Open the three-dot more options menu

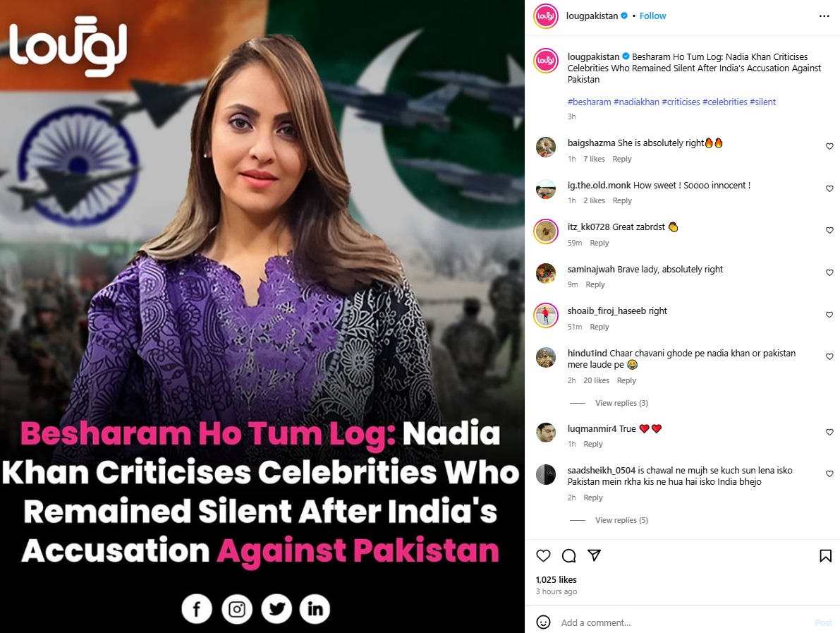824,16
